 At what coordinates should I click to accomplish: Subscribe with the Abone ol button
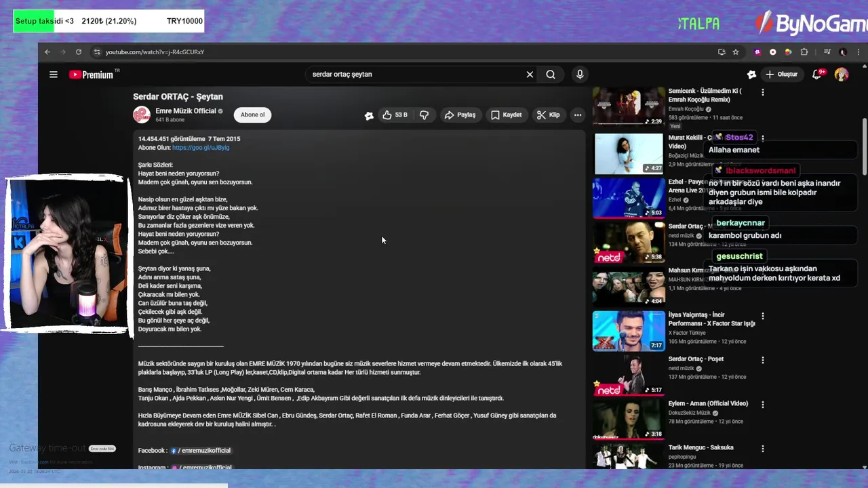click(x=252, y=115)
